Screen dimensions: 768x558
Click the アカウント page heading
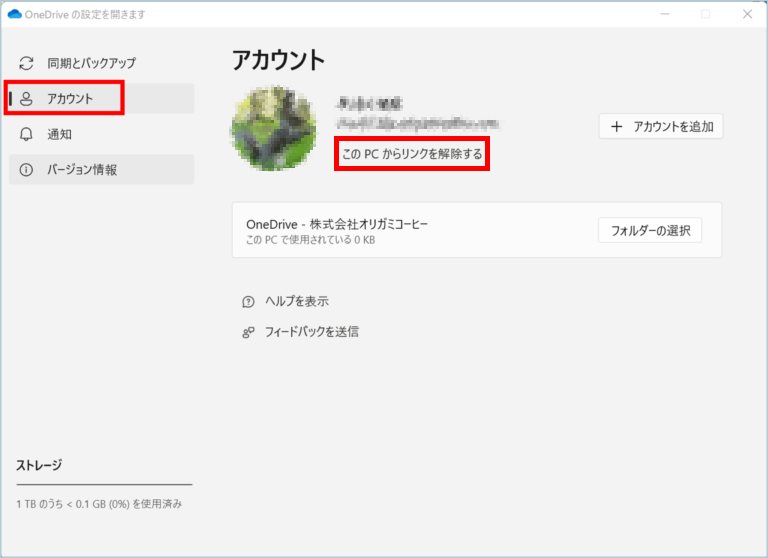(x=278, y=60)
